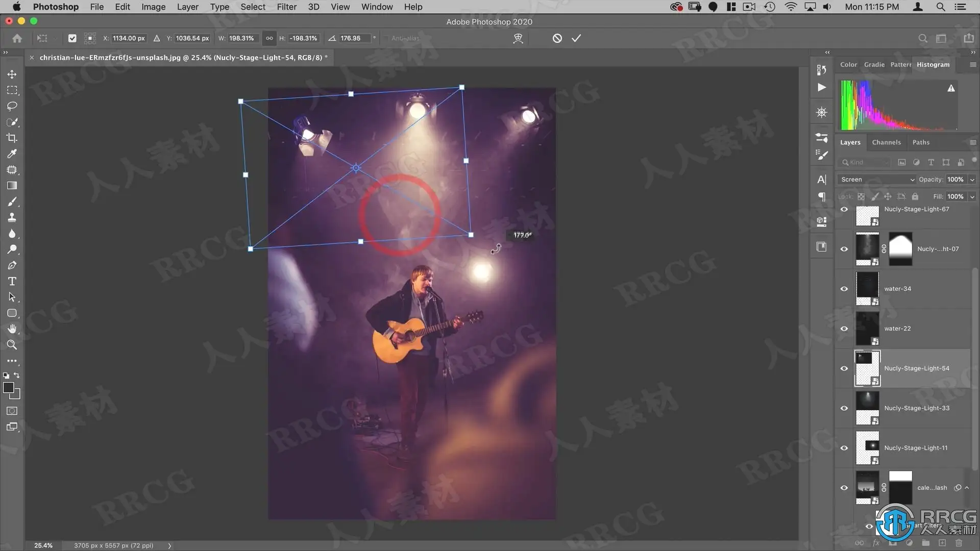
Task: Select the Clone Stamp tool
Action: click(x=12, y=217)
